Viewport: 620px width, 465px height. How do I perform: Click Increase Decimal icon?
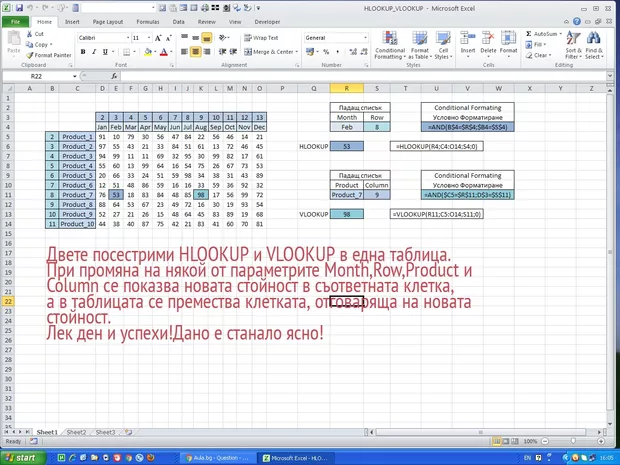click(x=353, y=52)
